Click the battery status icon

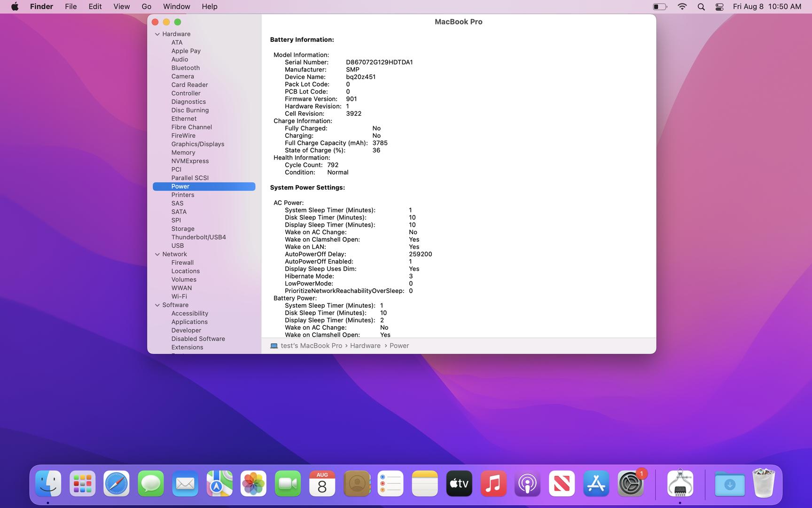[x=660, y=7]
